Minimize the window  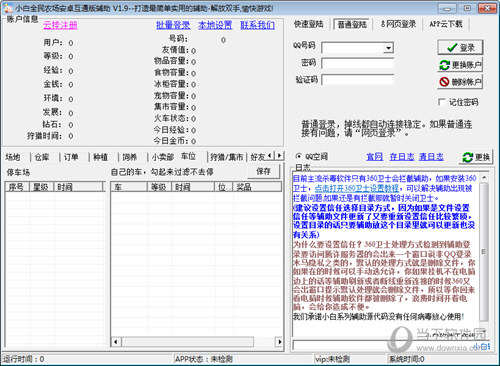tap(447, 8)
